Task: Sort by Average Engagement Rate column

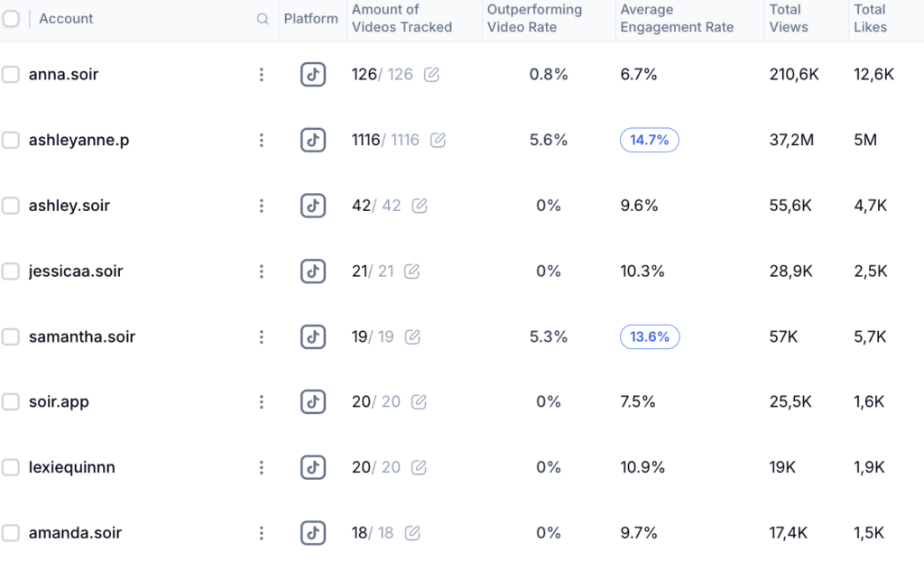Action: pyautogui.click(x=677, y=19)
